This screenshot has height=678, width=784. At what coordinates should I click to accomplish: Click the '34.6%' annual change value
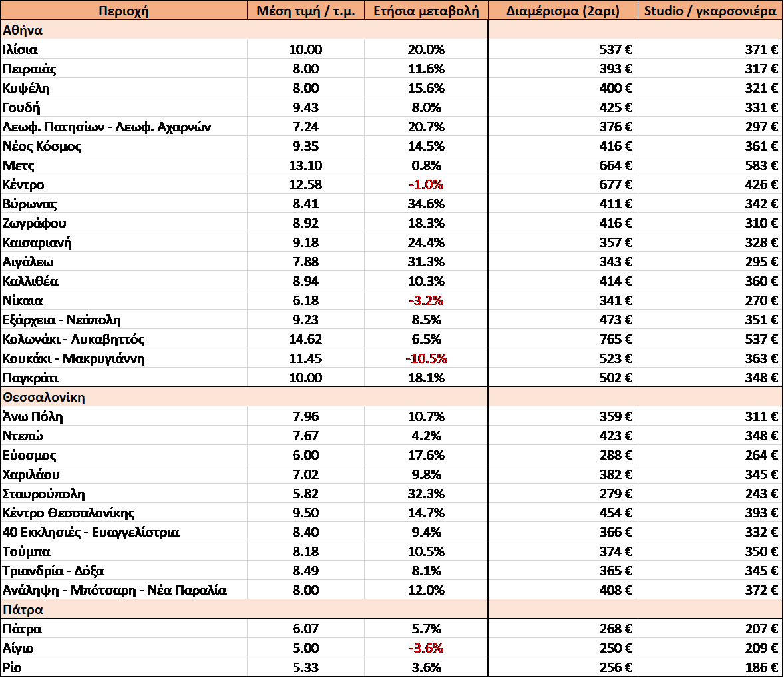(426, 204)
